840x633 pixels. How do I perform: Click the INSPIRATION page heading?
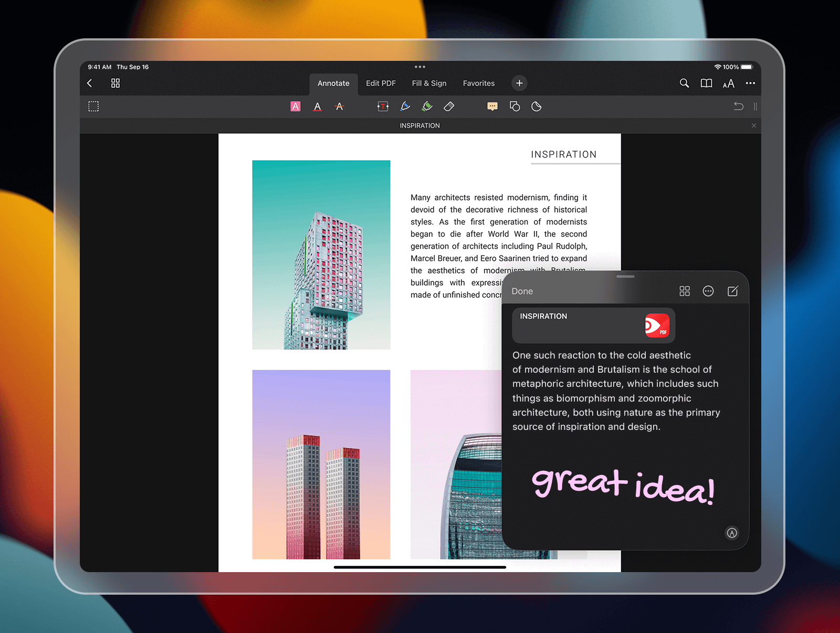click(x=563, y=154)
